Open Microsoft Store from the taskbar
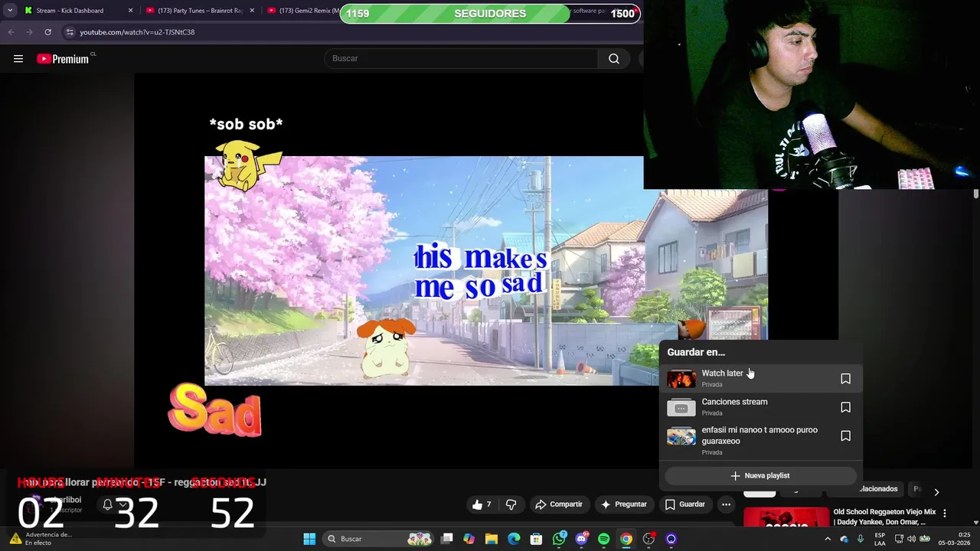Screen dimensions: 980x551 [x=537, y=539]
